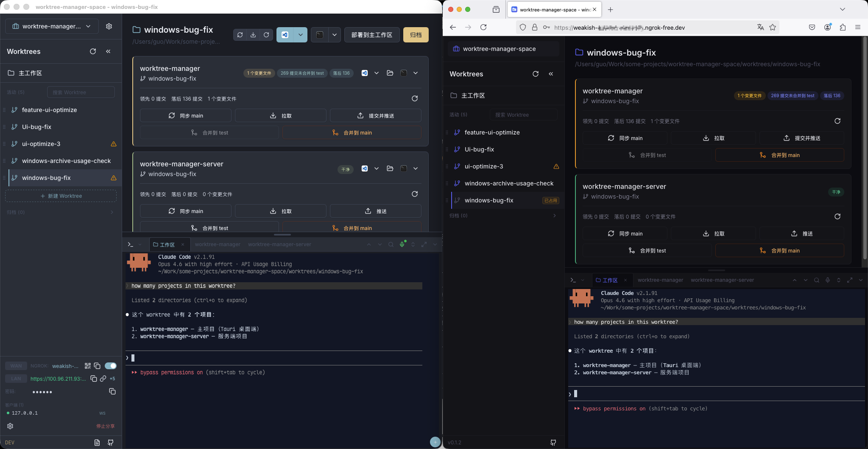Reload the browser page
The width and height of the screenshot is (868, 449).
coord(483,27)
